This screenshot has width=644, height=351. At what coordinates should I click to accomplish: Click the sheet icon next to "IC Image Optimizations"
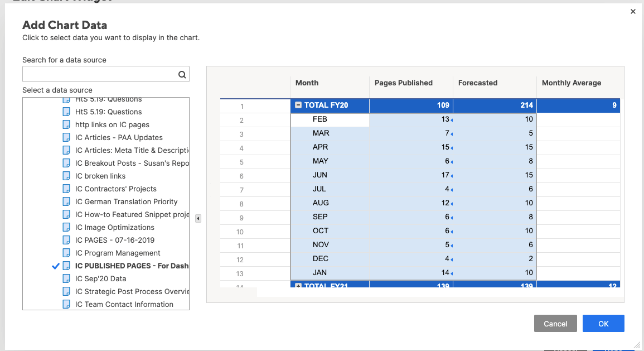pyautogui.click(x=66, y=227)
